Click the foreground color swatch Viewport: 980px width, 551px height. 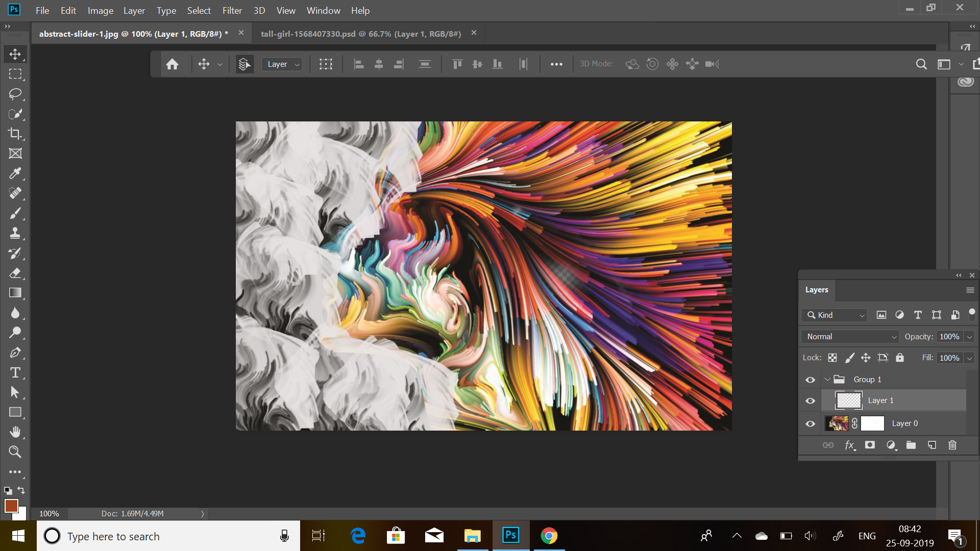click(11, 506)
